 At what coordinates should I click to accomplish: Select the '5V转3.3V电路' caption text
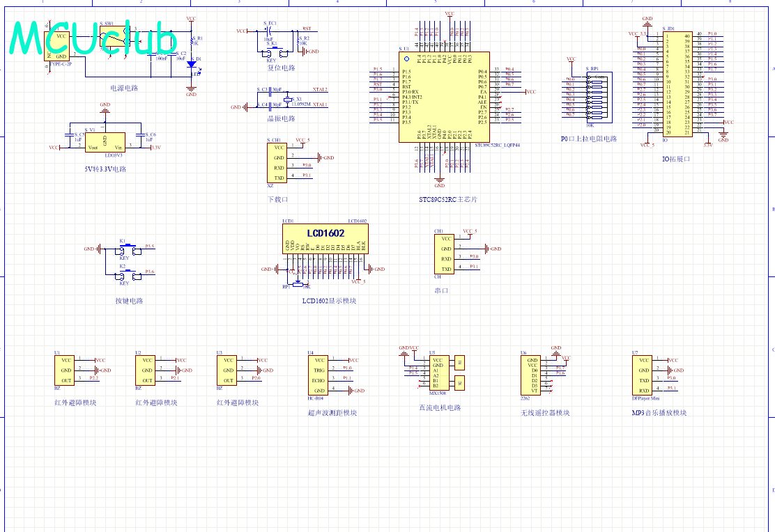pos(105,169)
